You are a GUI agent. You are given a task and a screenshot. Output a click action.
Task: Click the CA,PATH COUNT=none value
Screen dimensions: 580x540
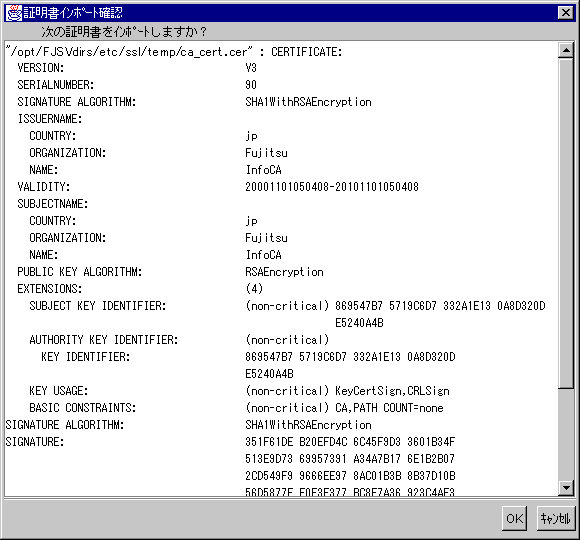(389, 408)
